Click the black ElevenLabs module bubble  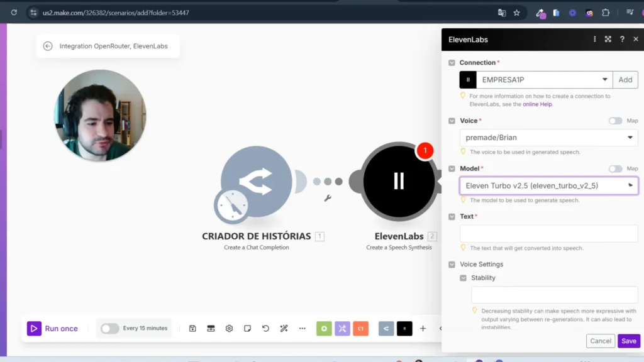pos(398,181)
